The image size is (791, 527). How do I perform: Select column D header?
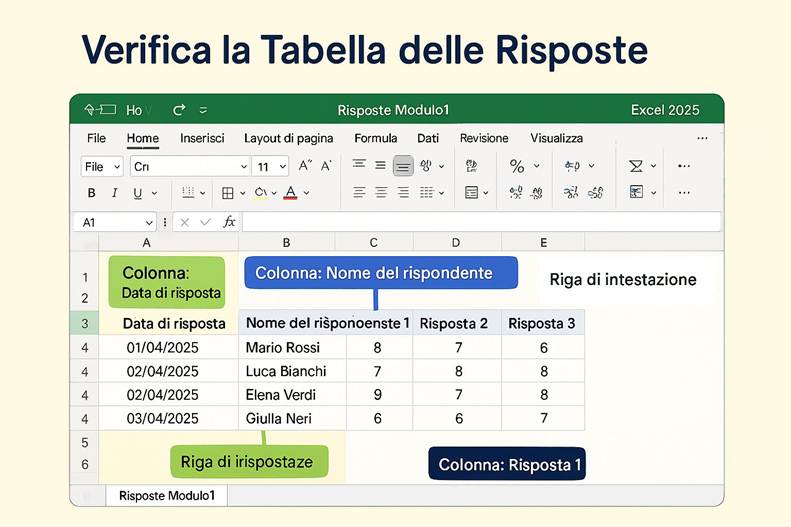(x=457, y=243)
